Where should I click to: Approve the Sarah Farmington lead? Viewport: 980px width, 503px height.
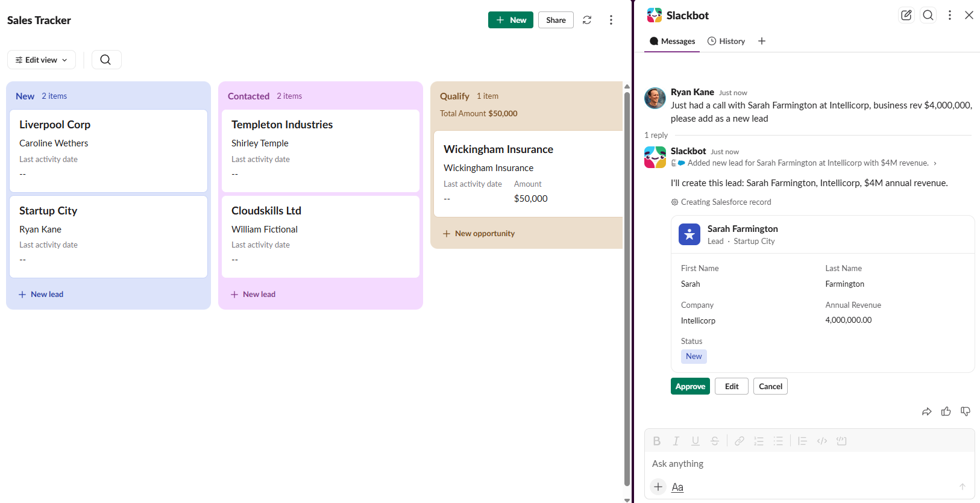(690, 386)
